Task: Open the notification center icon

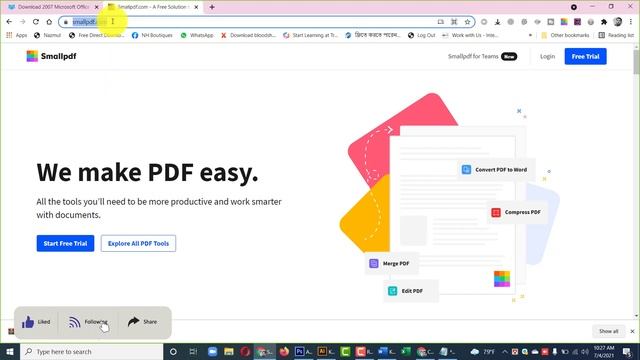Action: pyautogui.click(x=628, y=351)
